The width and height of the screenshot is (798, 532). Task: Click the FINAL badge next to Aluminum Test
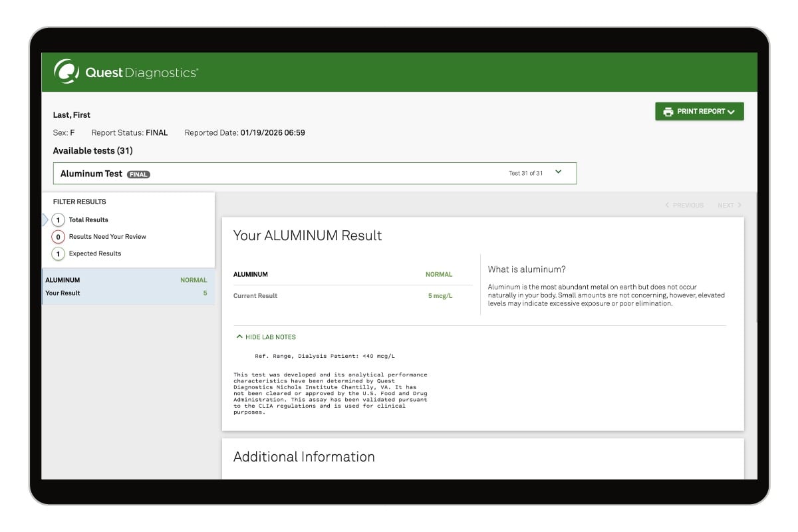pos(138,174)
